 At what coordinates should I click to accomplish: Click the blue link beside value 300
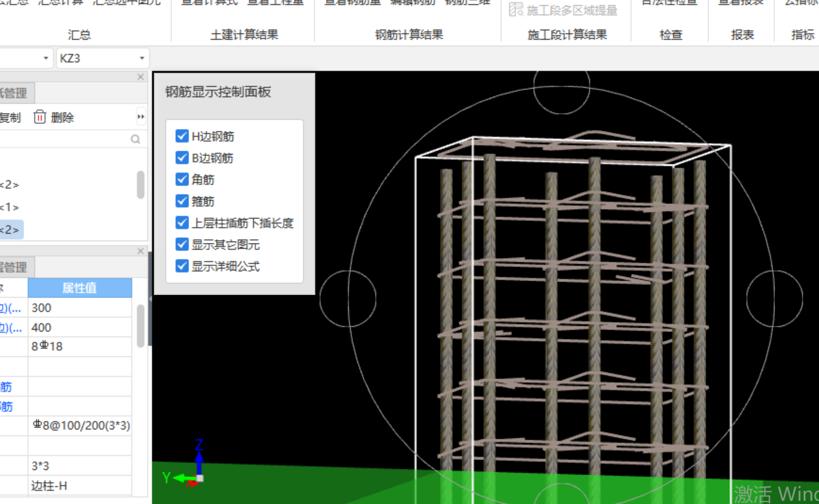tap(12, 308)
